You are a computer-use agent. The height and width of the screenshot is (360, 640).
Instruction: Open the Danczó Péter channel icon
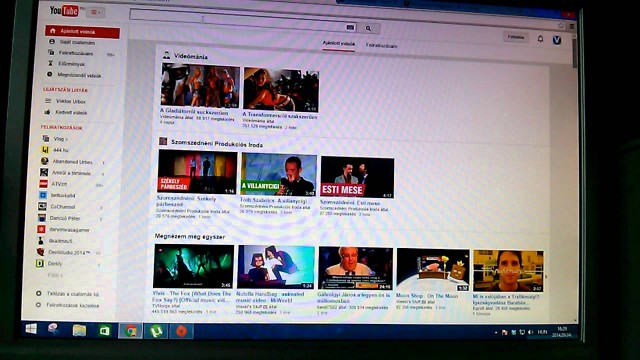coord(42,218)
